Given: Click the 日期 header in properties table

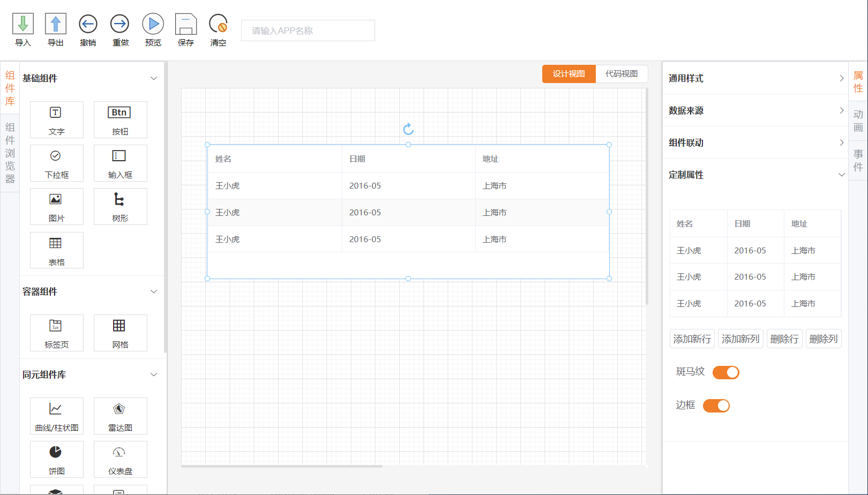Looking at the screenshot, I should click(x=743, y=224).
